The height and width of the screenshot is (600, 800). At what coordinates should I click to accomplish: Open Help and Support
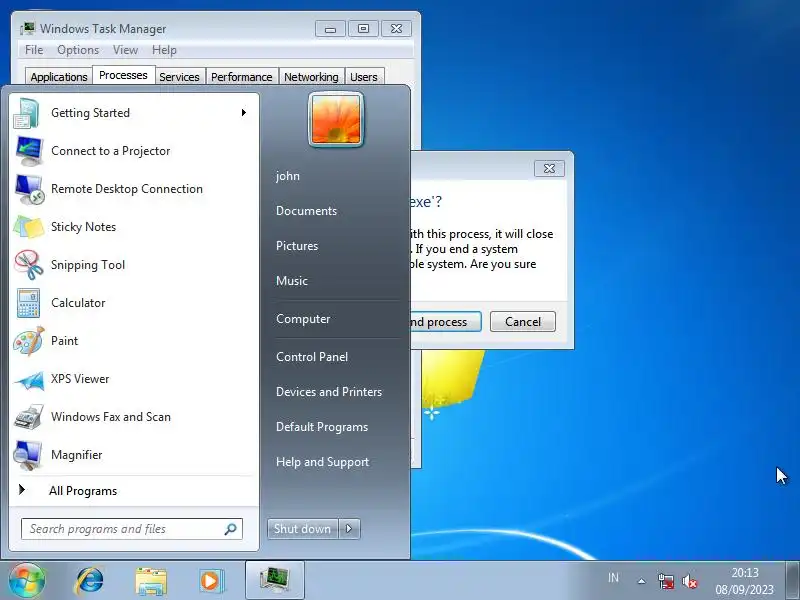pos(322,462)
